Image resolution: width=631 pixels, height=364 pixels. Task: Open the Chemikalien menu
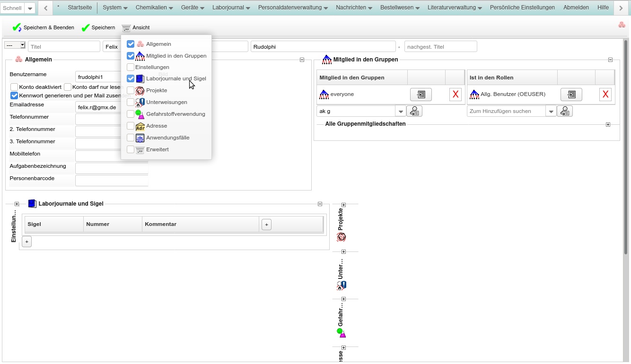[x=154, y=8]
